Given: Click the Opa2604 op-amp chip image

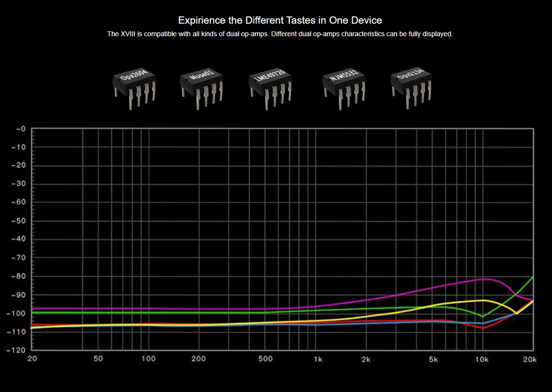Looking at the screenshot, I should (135, 88).
